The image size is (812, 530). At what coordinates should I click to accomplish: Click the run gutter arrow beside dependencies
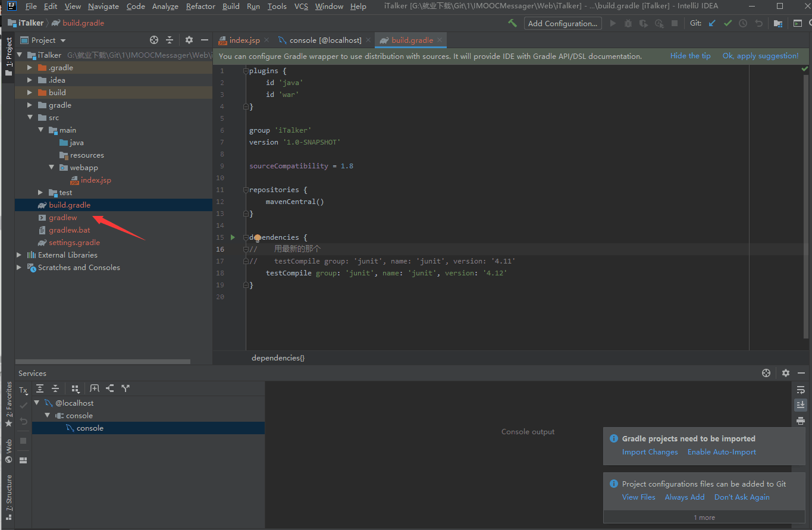click(x=233, y=237)
